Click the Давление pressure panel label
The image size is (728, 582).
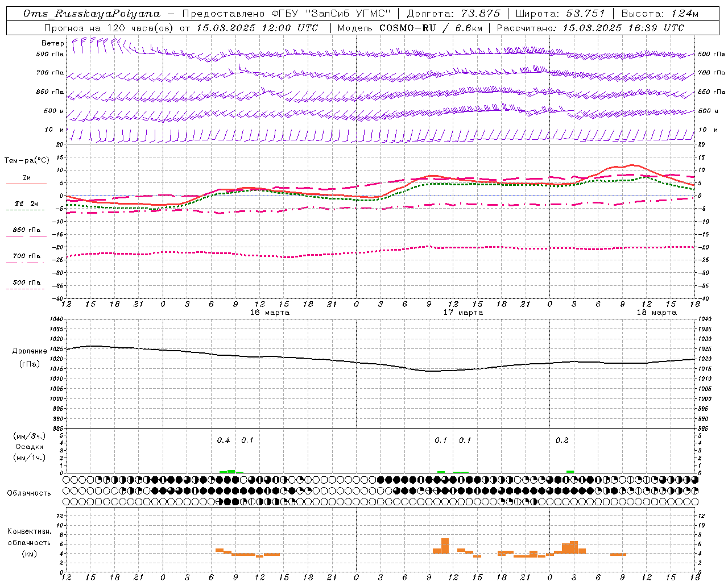30,351
